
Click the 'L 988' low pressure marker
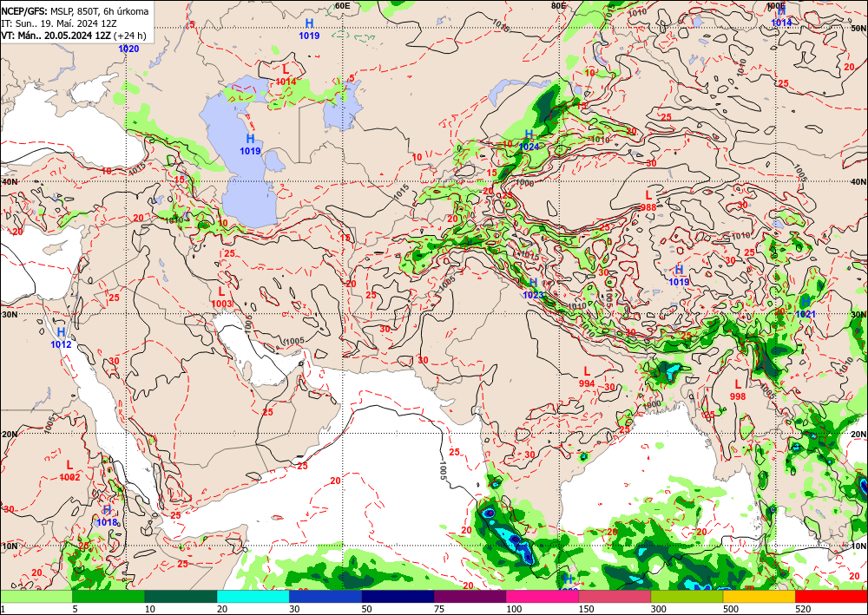point(648,200)
